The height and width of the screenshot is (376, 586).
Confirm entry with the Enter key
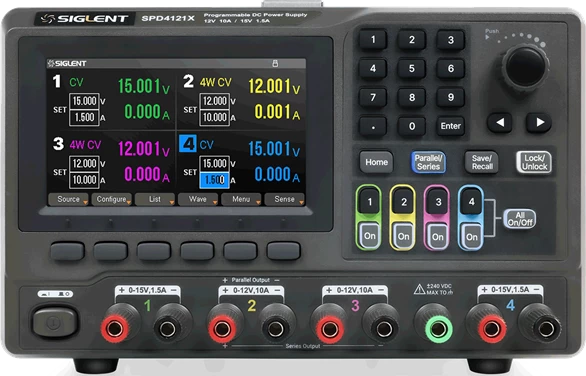pos(451,126)
